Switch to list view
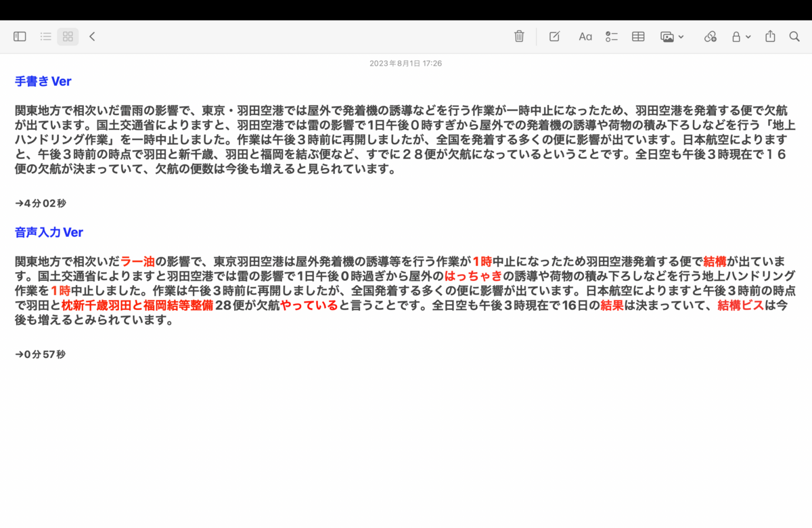The width and height of the screenshot is (812, 528). point(46,37)
